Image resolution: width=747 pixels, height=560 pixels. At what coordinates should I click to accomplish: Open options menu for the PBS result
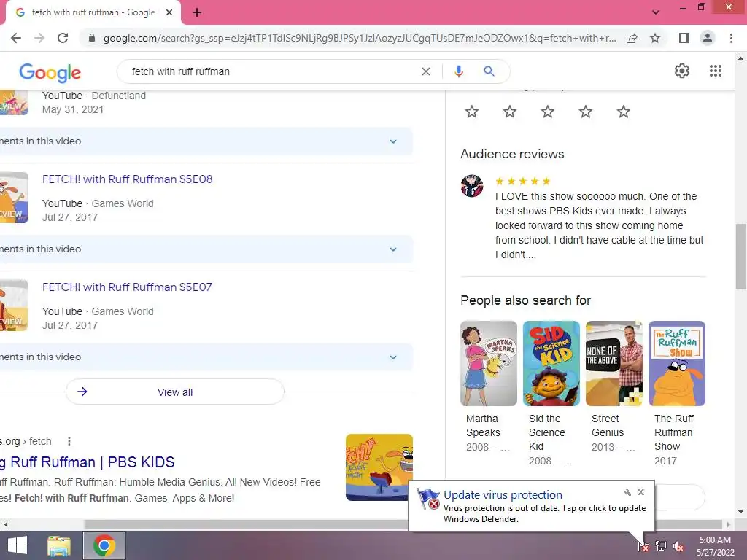[69, 441]
